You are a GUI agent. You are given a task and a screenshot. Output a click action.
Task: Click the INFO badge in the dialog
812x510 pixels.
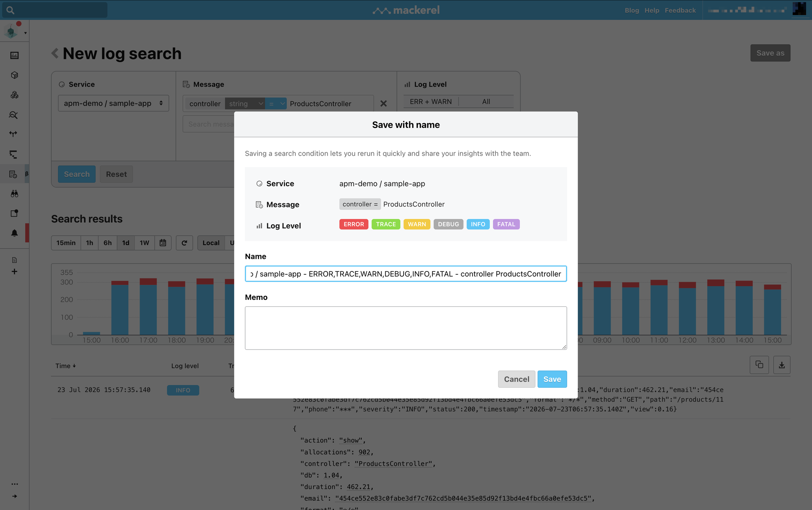pos(478,224)
